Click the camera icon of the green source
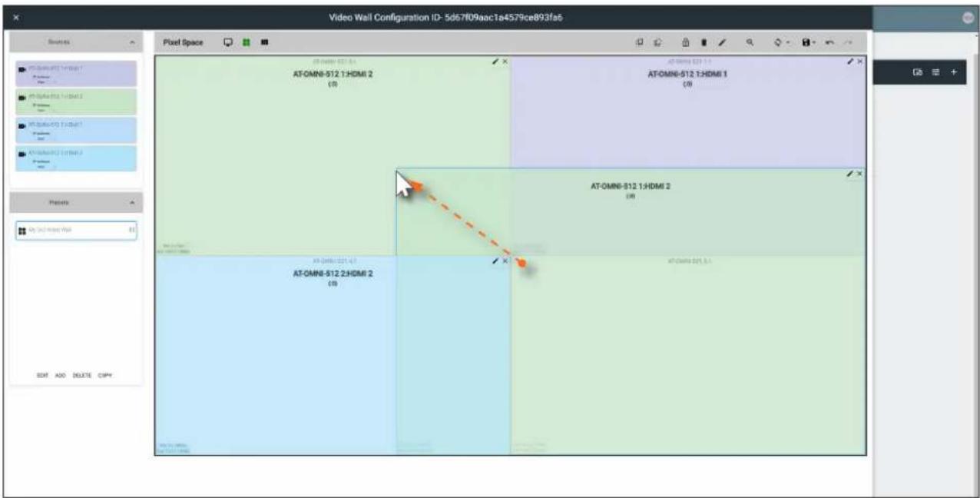Image resolution: width=980 pixels, height=498 pixels. point(23,97)
